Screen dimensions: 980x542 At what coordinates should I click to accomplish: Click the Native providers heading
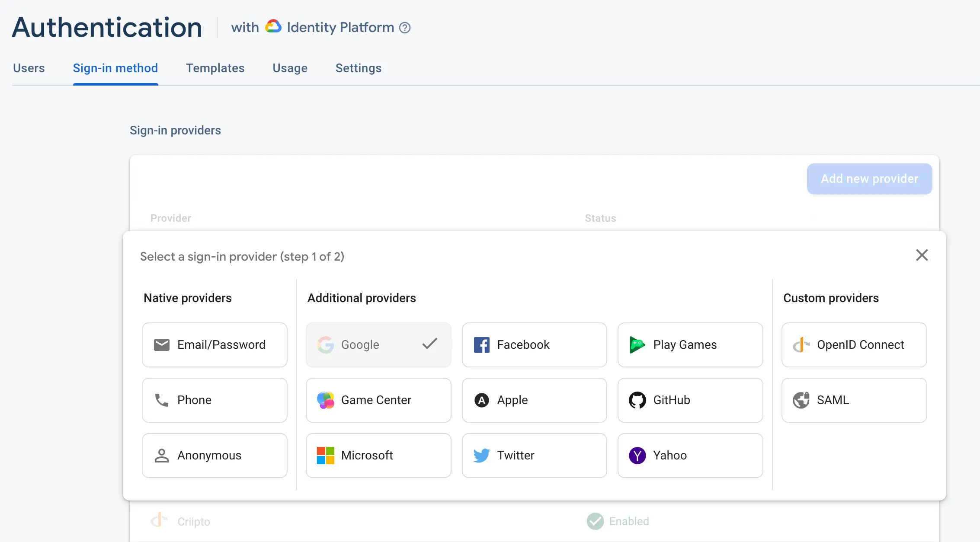click(x=188, y=298)
